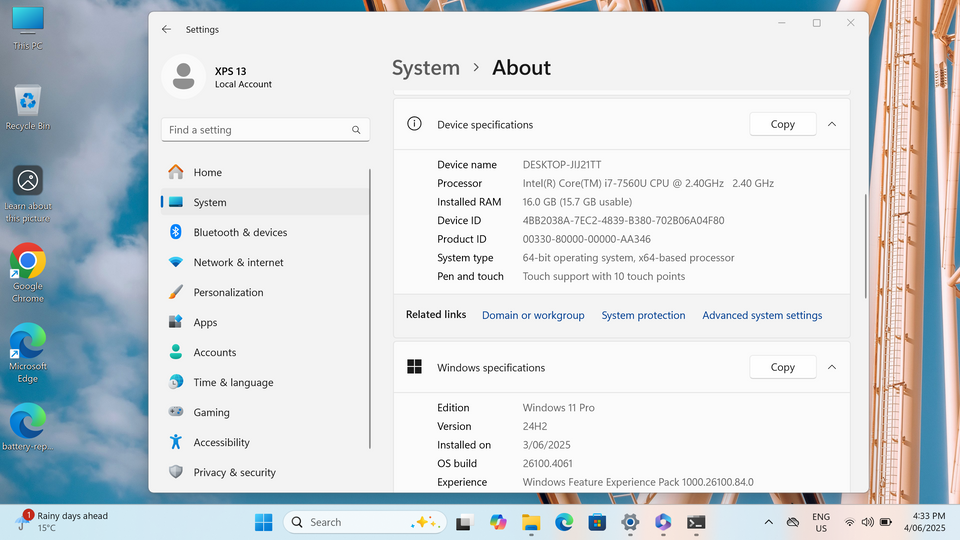Open Task View from the taskbar
The height and width of the screenshot is (540, 960).
pyautogui.click(x=465, y=522)
